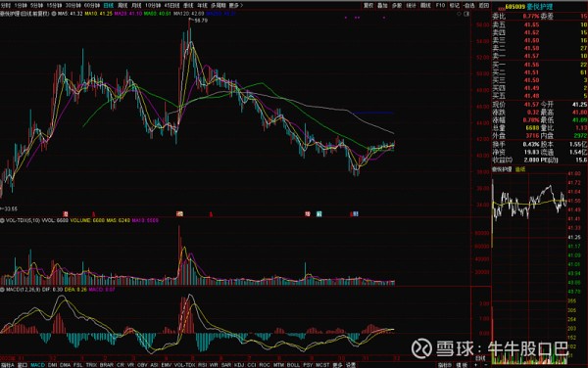The height and width of the screenshot is (368, 588).
Task: Click the small panel icon at the chart's top right
Action: 466,14
